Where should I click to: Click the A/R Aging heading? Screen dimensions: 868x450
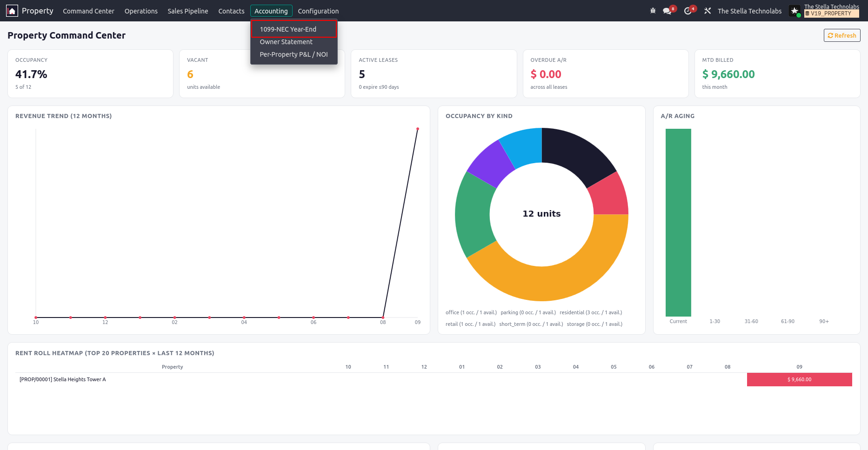tap(677, 116)
